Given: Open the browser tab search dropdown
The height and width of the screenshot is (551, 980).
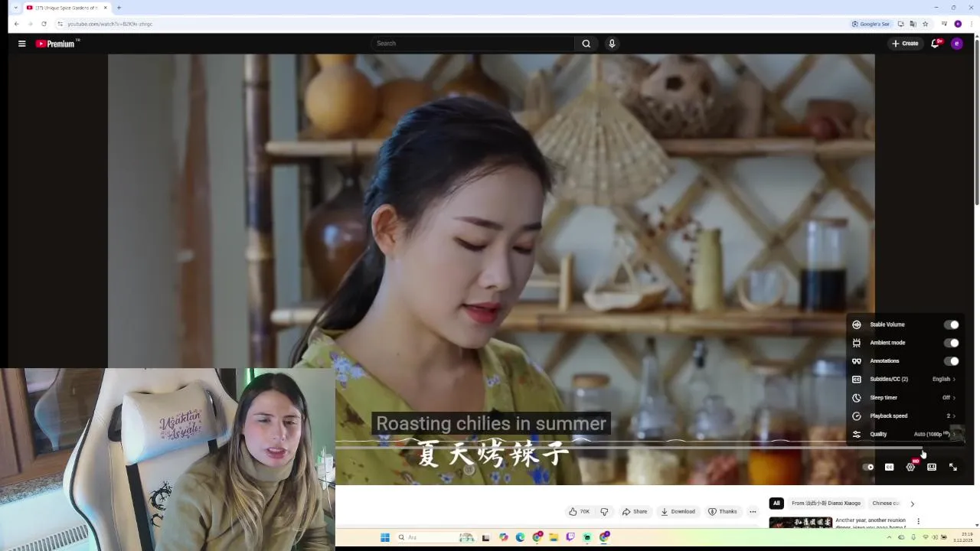Looking at the screenshot, I should tap(15, 8).
